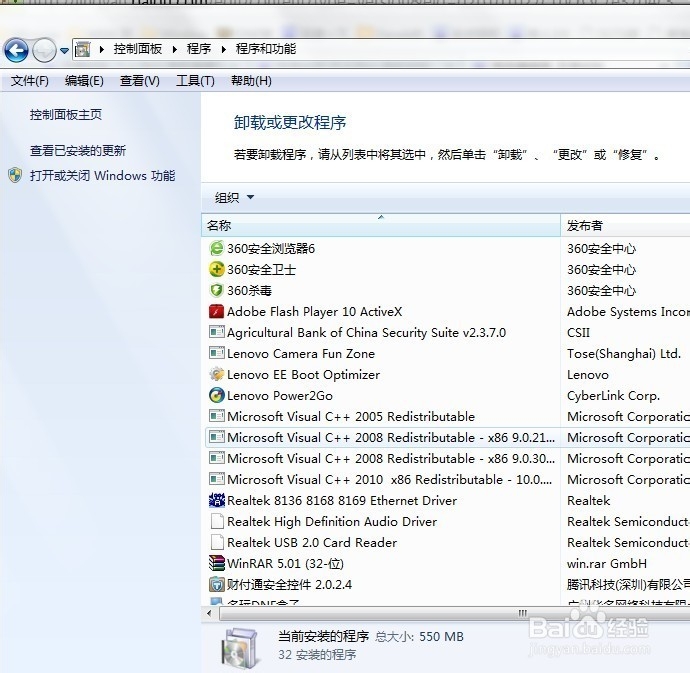Viewport: 690px width, 673px height.
Task: Click the 360杀毒 shield icon
Action: click(217, 291)
